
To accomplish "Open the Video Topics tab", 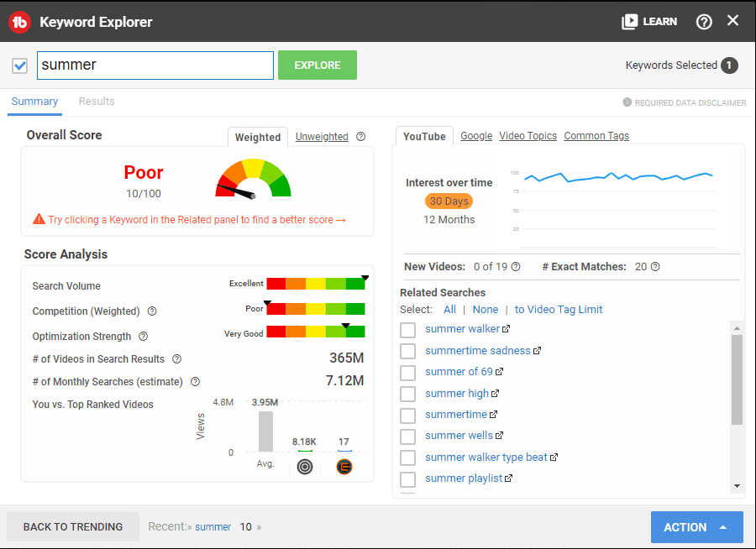I will [528, 136].
